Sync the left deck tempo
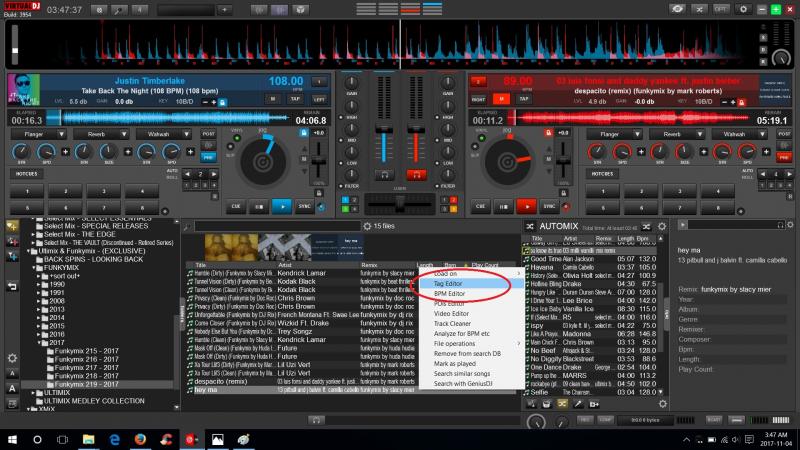Viewport: 800px width, 450px height. [305, 207]
